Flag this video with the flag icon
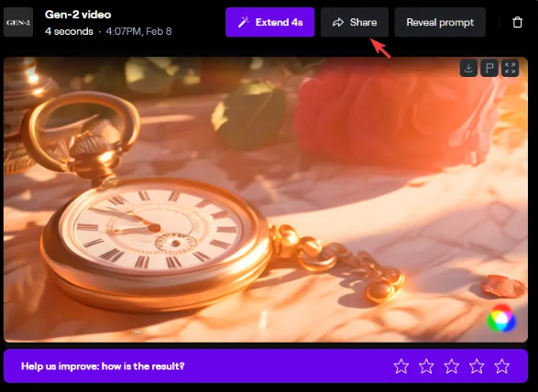538x392 pixels. (x=489, y=68)
